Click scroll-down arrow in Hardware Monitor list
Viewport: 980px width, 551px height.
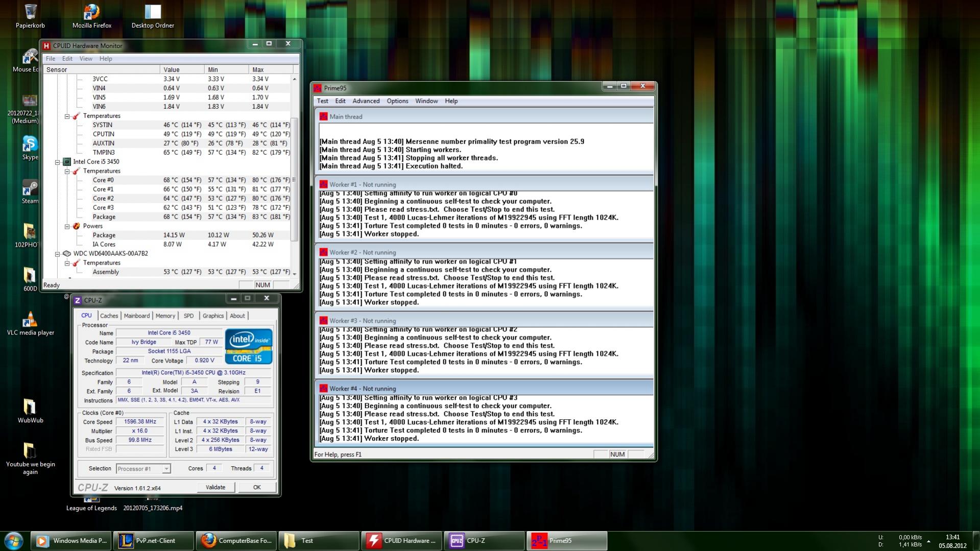(x=294, y=274)
